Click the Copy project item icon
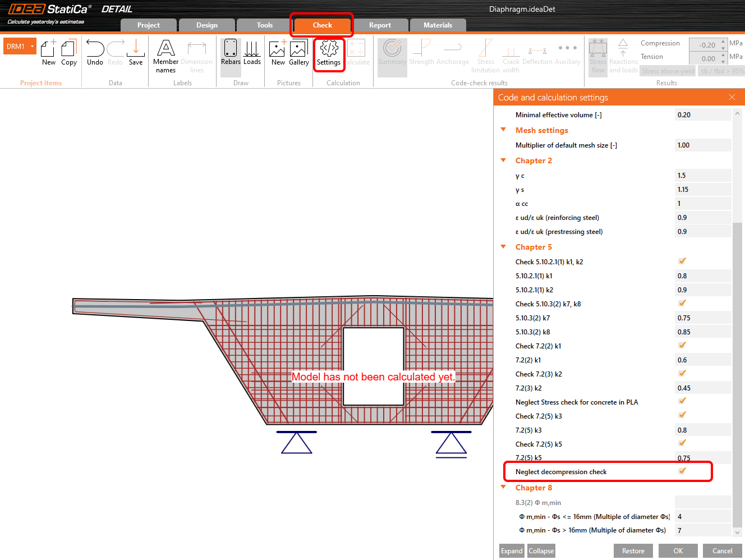745x560 pixels. pyautogui.click(x=69, y=53)
